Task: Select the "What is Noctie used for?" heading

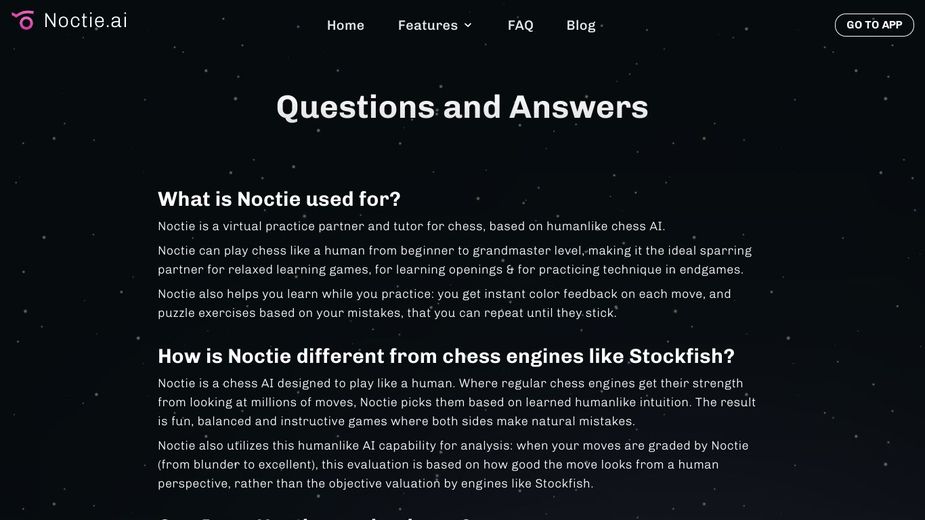Action: tap(279, 199)
